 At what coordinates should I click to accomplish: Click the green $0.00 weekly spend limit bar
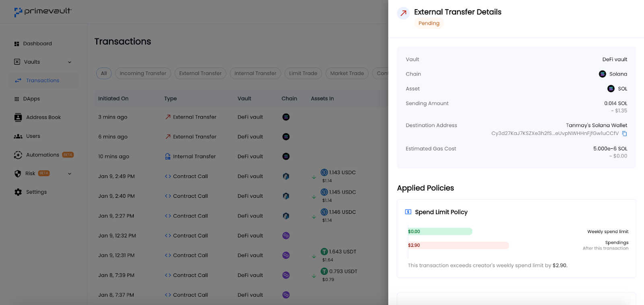tap(440, 231)
